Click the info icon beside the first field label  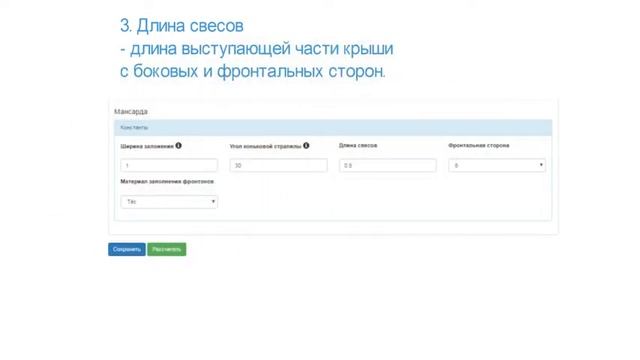pos(178,146)
